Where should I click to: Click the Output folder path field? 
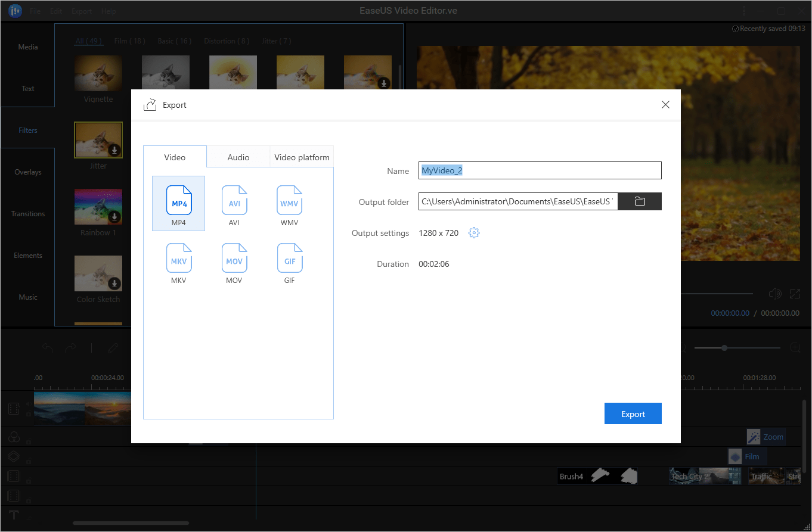[x=517, y=202]
